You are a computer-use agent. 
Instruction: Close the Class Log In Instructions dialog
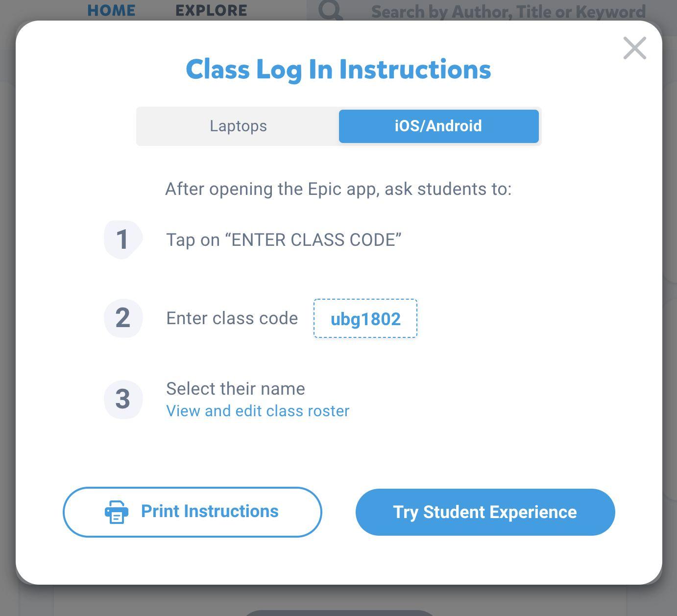click(634, 48)
